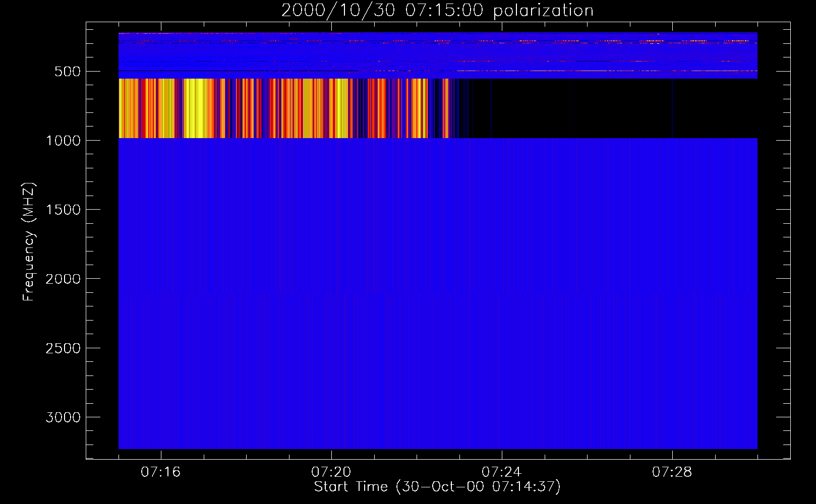Click the 07:24 time tick label

(501, 472)
